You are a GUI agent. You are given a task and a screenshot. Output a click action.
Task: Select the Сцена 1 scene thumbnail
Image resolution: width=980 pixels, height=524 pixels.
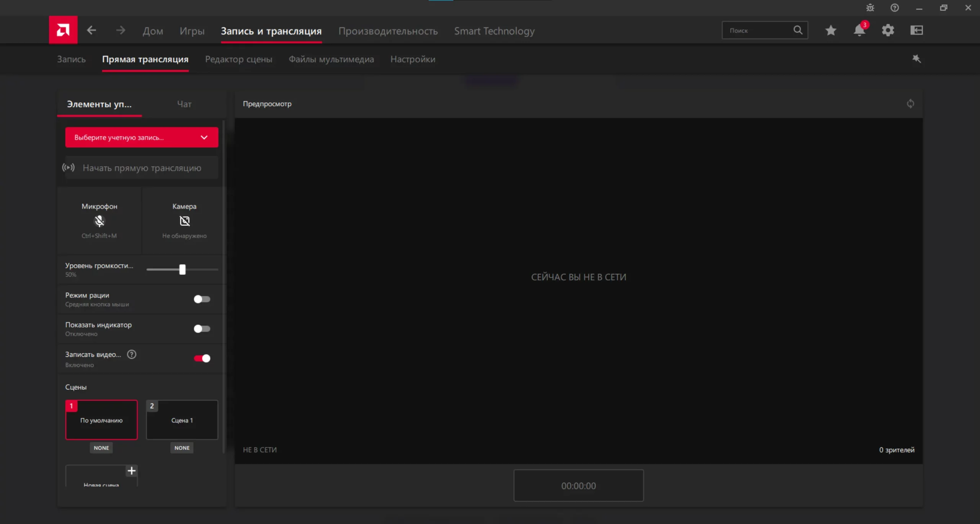pos(182,420)
